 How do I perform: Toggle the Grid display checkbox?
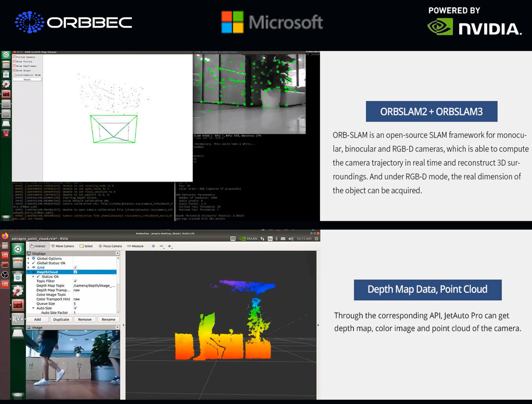point(75,267)
